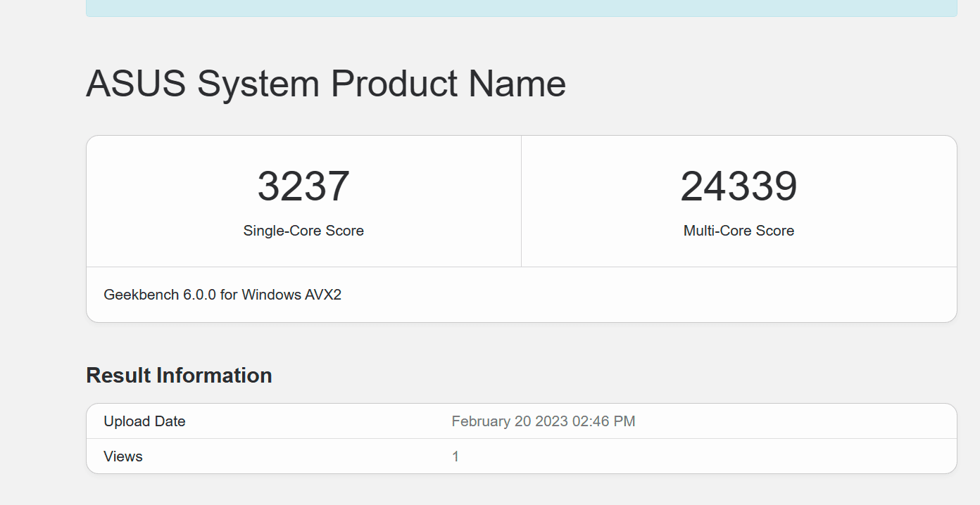
Task: Click the ASUS System Product Name heading
Action: [x=326, y=84]
